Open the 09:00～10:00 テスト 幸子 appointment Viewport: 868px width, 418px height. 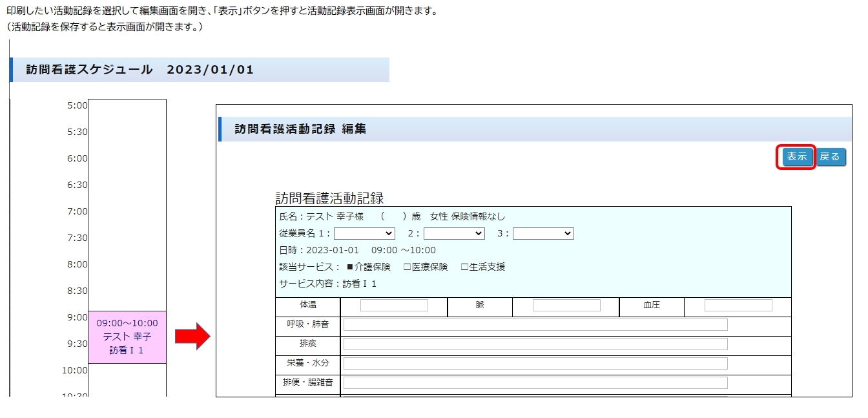[x=127, y=337]
